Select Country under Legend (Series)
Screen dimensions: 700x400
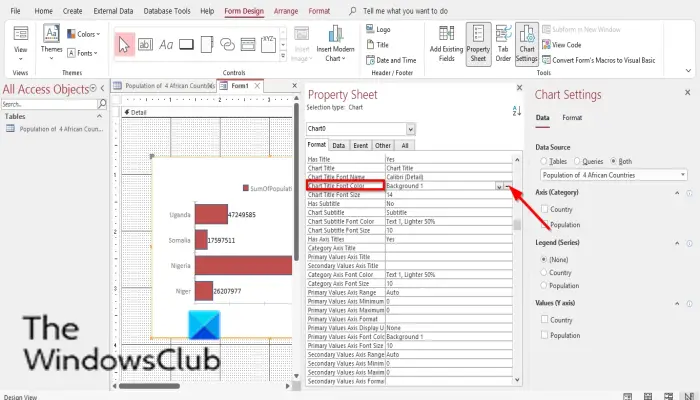[x=543, y=272]
